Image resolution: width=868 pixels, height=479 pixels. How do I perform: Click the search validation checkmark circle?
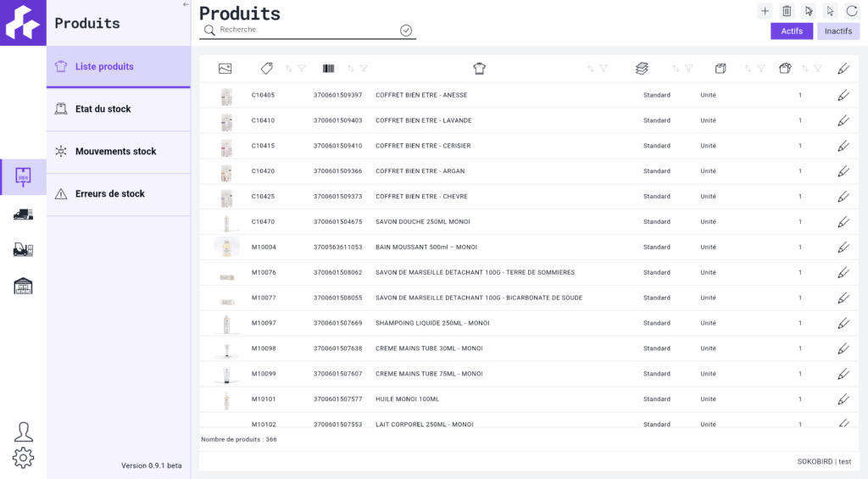406,31
